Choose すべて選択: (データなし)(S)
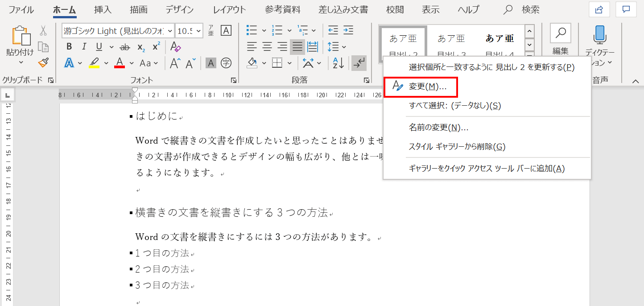Viewport: 644px width, 306px height. click(487, 106)
